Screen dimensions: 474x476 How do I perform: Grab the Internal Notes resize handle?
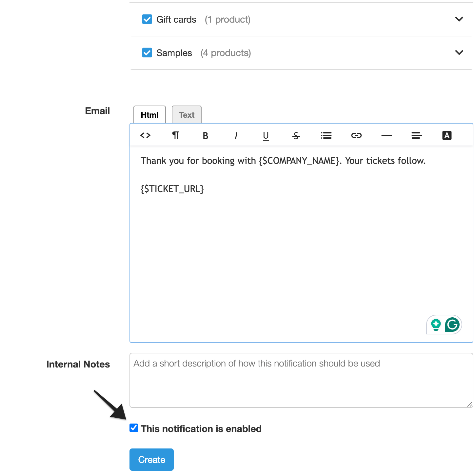(x=470, y=404)
